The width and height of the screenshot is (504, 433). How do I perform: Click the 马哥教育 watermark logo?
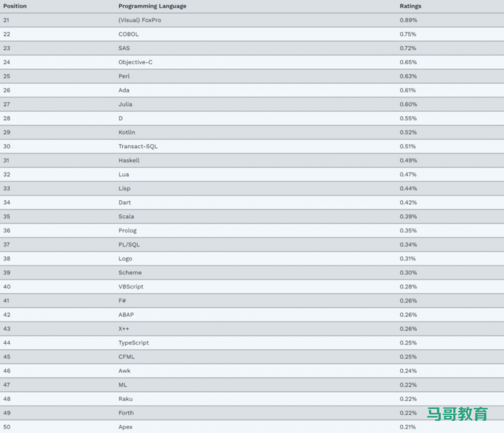[x=457, y=414]
